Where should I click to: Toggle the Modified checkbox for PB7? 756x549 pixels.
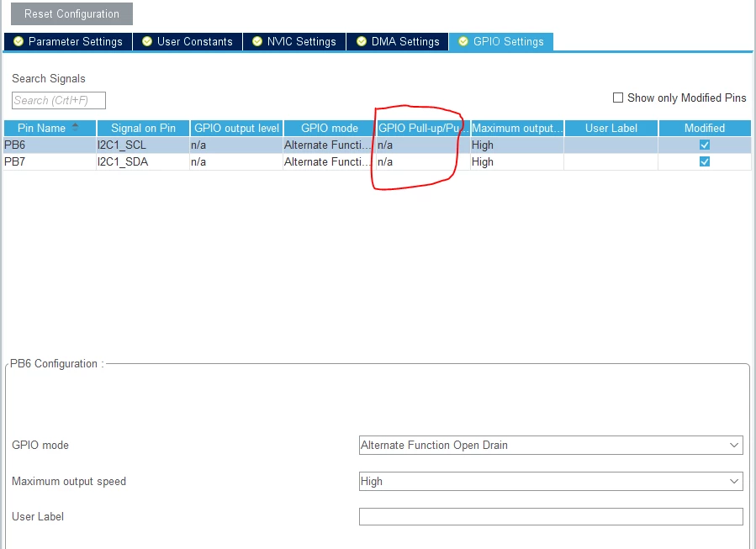pos(705,161)
